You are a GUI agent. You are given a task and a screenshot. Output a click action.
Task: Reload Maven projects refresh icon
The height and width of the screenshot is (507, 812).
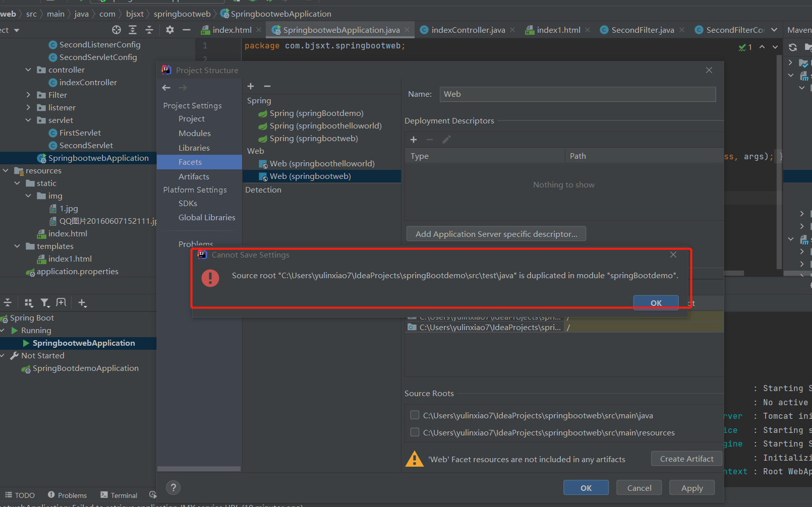click(x=793, y=47)
